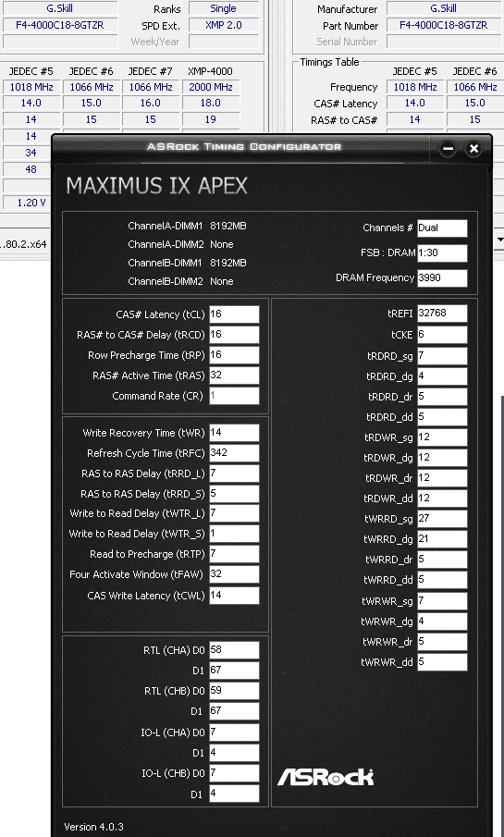This screenshot has width=504, height=837.
Task: Click the tWRWR_dr value field
Action: [443, 642]
